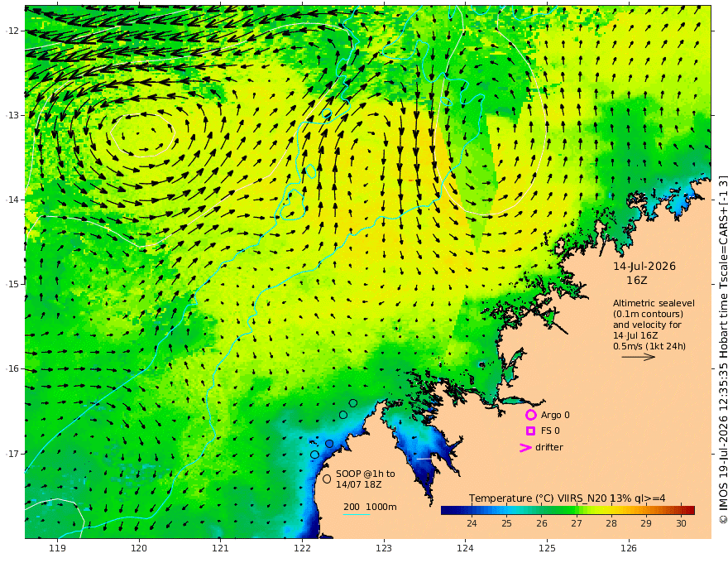Click the '200 1000m' depth label
The height and width of the screenshot is (563, 728).
pyautogui.click(x=370, y=507)
